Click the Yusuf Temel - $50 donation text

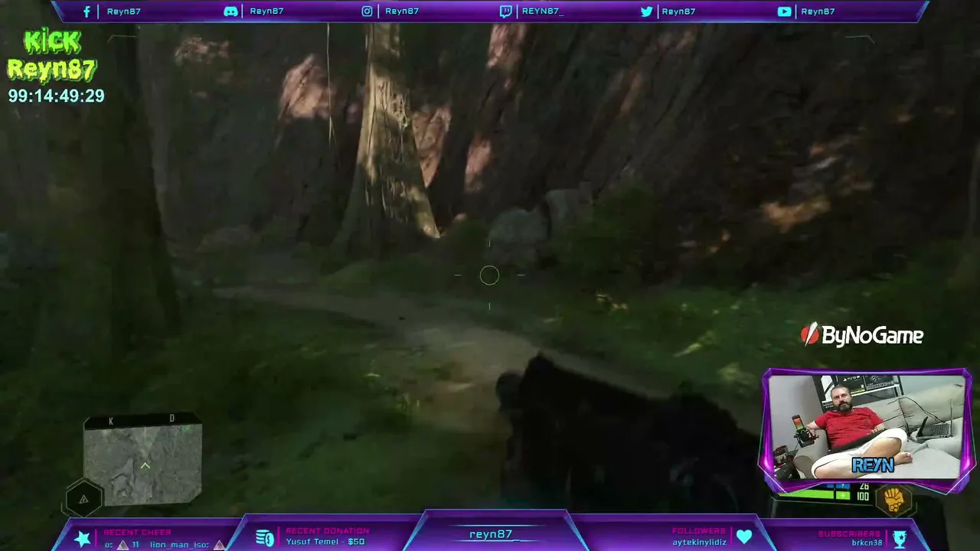point(325,542)
